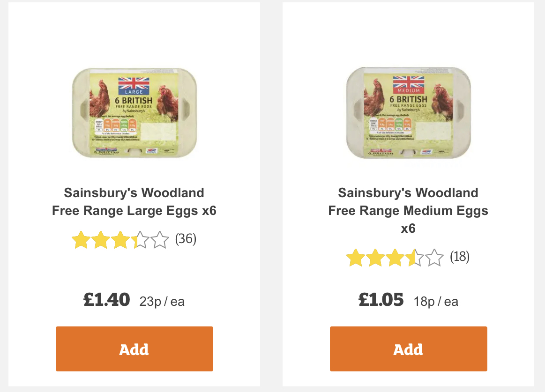The height and width of the screenshot is (392, 545).
Task: Click first rating star on Large Eggs
Action: (81, 240)
